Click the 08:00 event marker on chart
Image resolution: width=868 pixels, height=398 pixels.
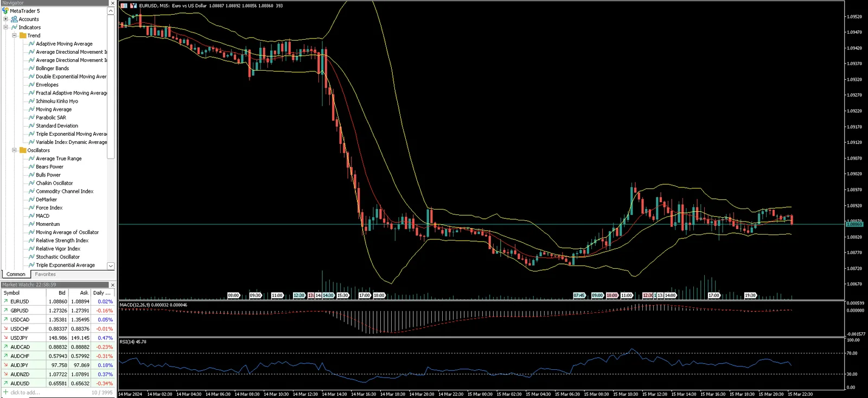[233, 295]
